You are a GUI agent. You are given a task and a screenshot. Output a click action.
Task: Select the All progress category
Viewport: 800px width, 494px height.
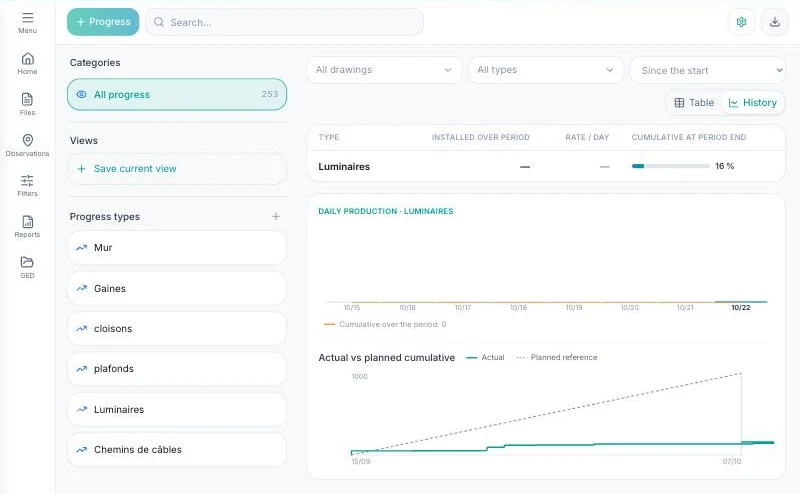pos(177,94)
